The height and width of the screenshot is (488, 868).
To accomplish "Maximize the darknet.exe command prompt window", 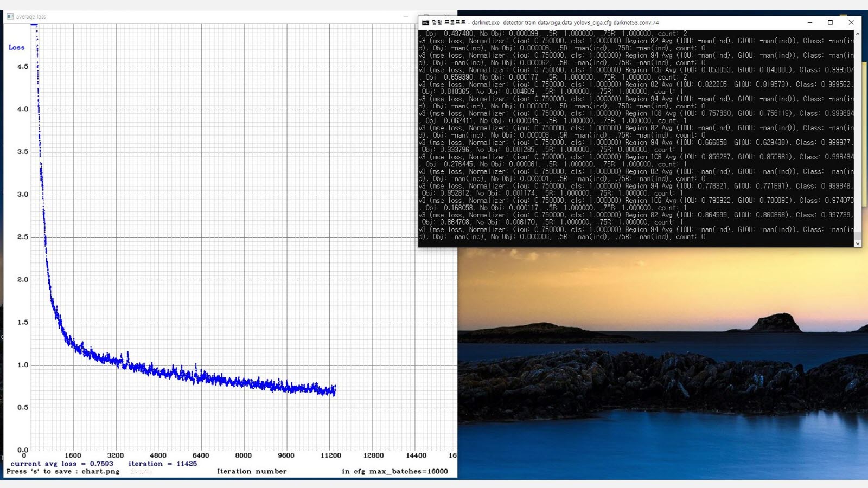I will 830,23.
